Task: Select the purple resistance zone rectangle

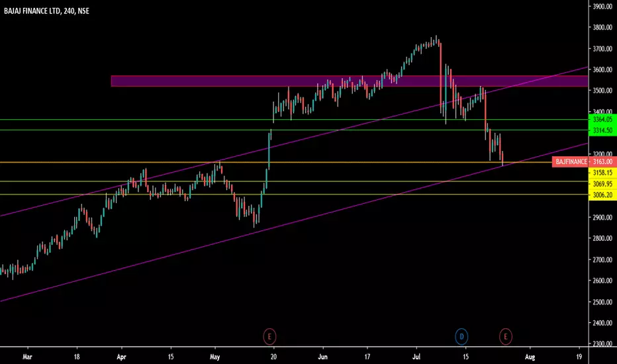Action: point(350,81)
